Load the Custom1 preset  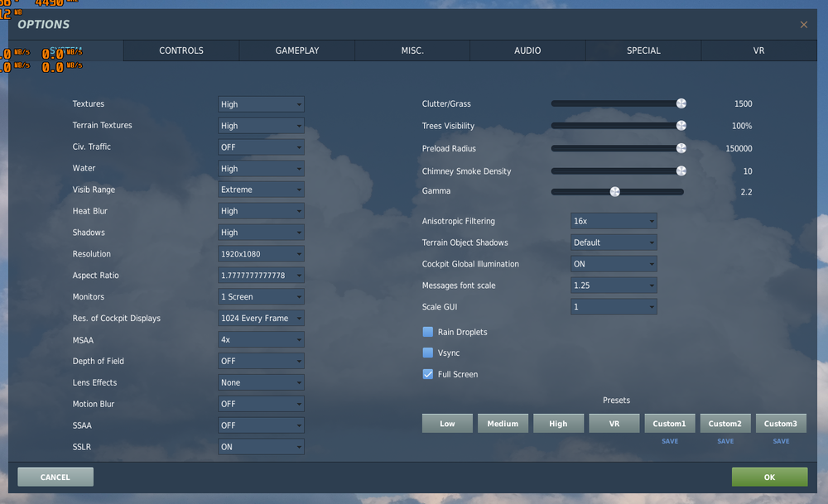pyautogui.click(x=670, y=423)
